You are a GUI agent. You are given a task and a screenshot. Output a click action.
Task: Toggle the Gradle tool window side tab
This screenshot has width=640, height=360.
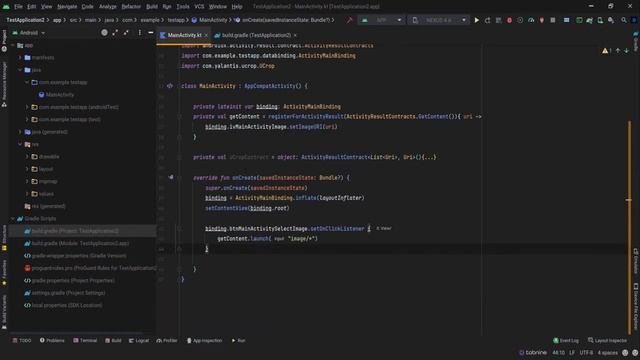pos(636,41)
